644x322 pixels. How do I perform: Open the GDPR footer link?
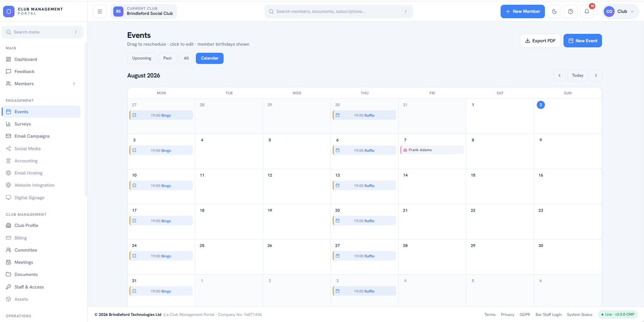pyautogui.click(x=525, y=315)
